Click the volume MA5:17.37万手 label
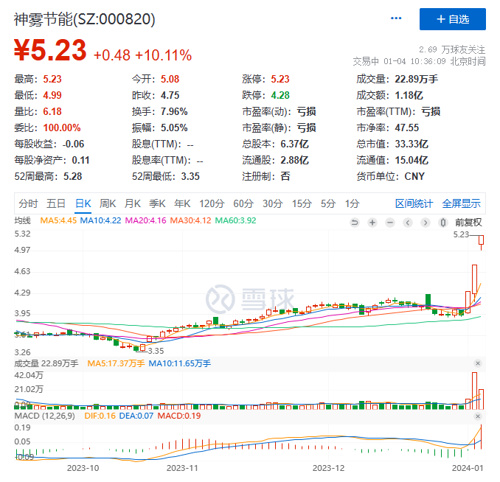 (116, 363)
